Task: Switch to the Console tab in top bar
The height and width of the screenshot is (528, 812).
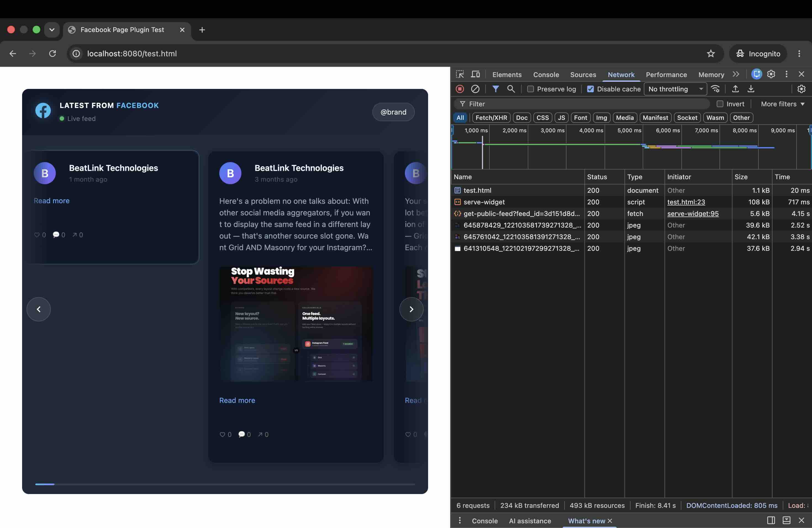Action: tap(546, 75)
